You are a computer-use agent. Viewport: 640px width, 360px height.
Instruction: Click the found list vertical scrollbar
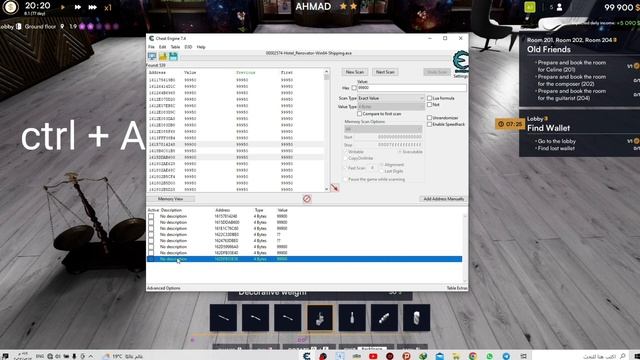pyautogui.click(x=327, y=131)
